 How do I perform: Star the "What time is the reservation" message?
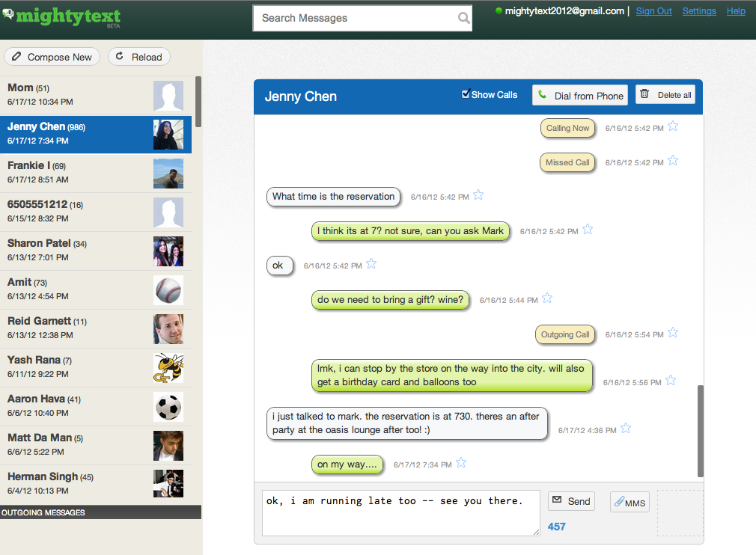click(478, 195)
